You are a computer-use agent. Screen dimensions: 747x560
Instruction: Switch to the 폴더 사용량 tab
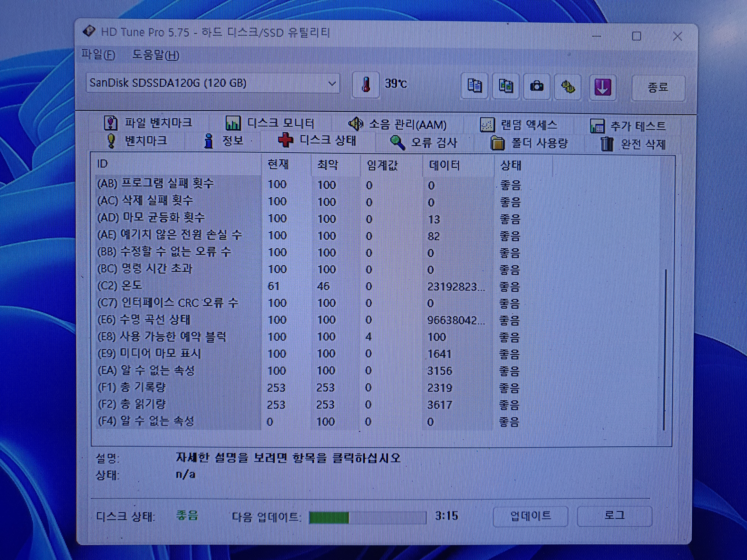(x=529, y=143)
